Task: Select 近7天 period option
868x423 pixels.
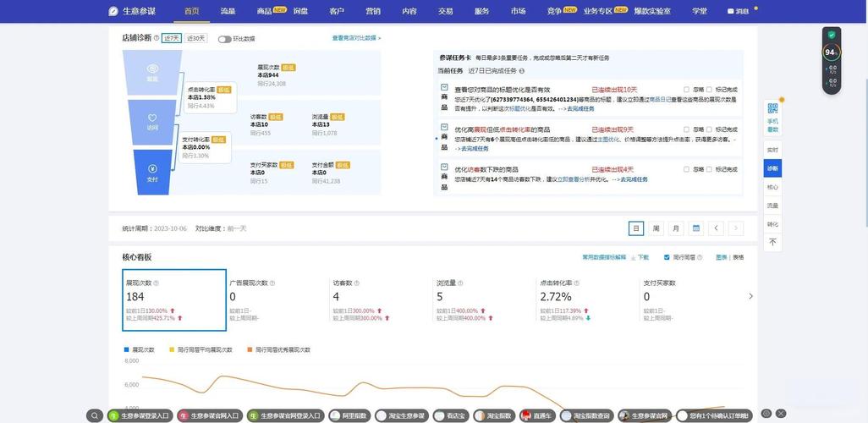Action: 172,38
